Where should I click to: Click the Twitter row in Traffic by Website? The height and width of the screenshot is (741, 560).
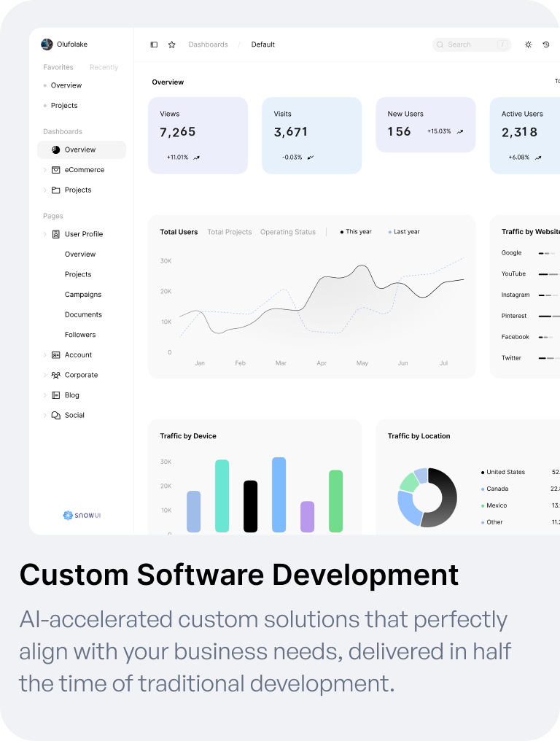530,358
